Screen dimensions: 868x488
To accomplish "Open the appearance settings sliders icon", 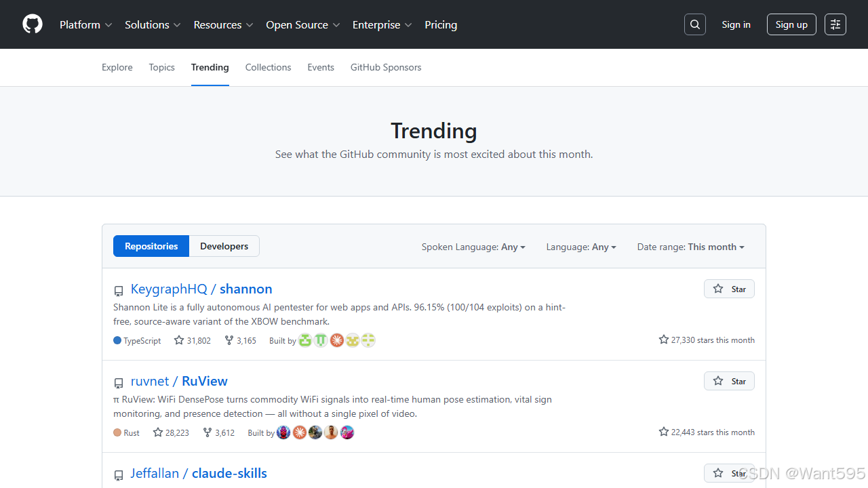I will [835, 24].
